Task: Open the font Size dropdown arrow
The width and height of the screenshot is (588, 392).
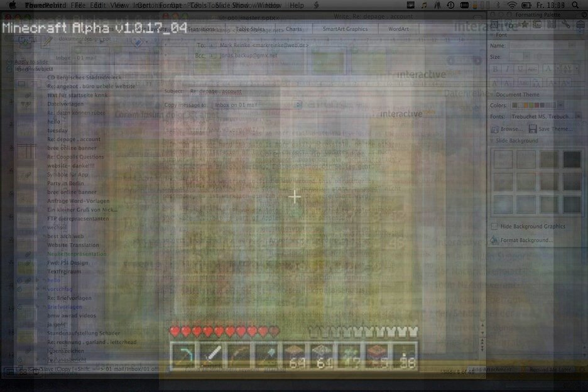Action: [526, 57]
